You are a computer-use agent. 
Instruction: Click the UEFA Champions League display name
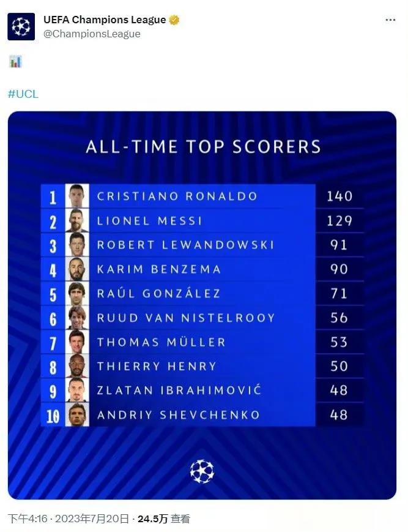105,20
